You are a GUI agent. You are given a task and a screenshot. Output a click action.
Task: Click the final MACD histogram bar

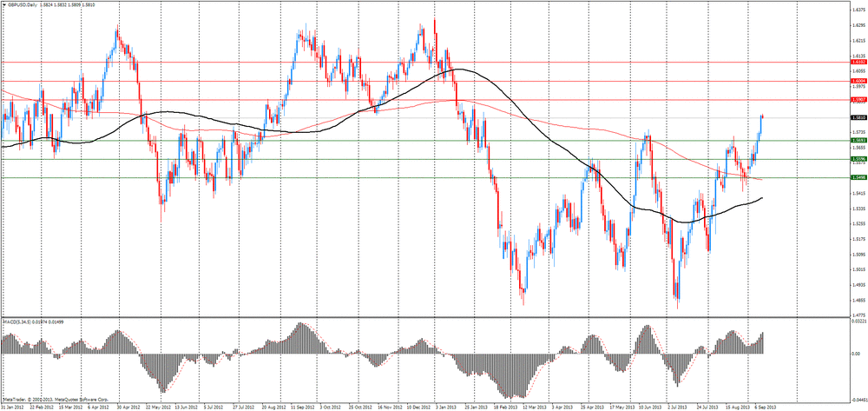point(763,342)
